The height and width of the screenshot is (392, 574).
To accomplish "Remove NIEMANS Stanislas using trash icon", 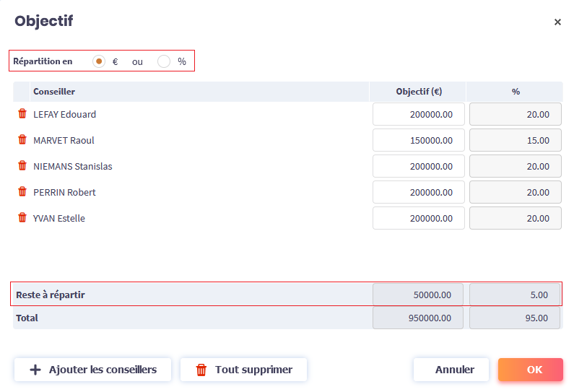I will [22, 166].
